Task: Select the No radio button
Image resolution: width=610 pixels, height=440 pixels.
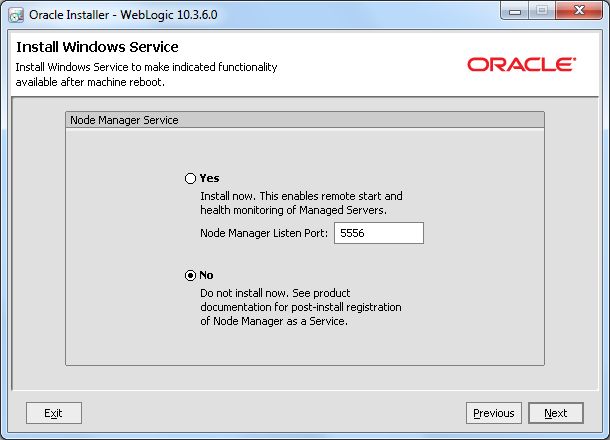Action: [x=190, y=275]
